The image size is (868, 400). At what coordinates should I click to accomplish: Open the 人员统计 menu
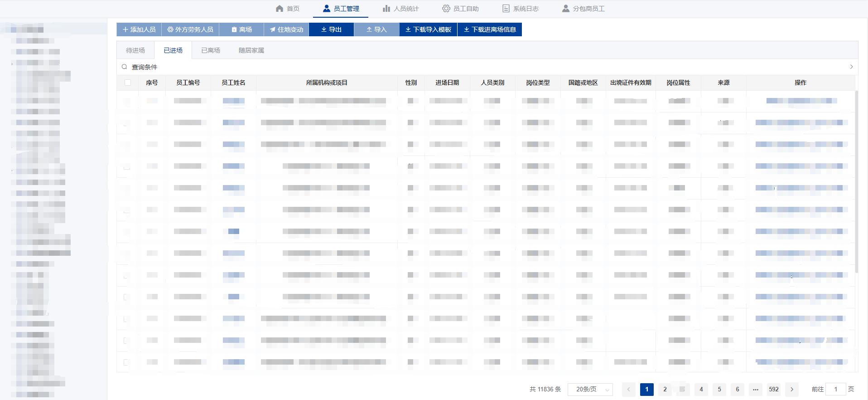(401, 9)
